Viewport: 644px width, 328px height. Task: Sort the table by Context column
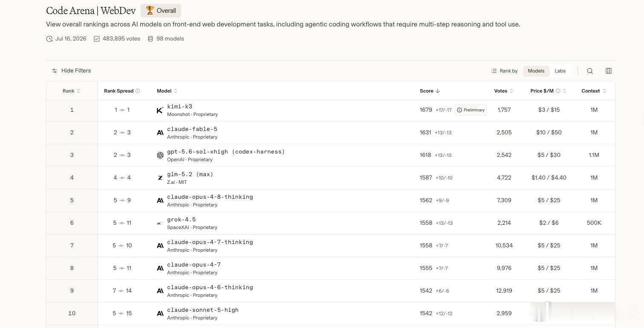594,91
